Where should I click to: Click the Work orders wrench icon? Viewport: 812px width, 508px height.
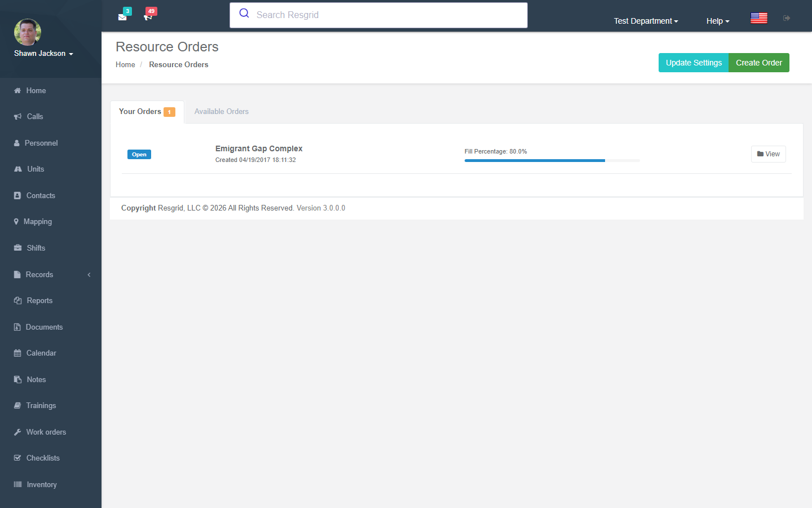point(17,432)
